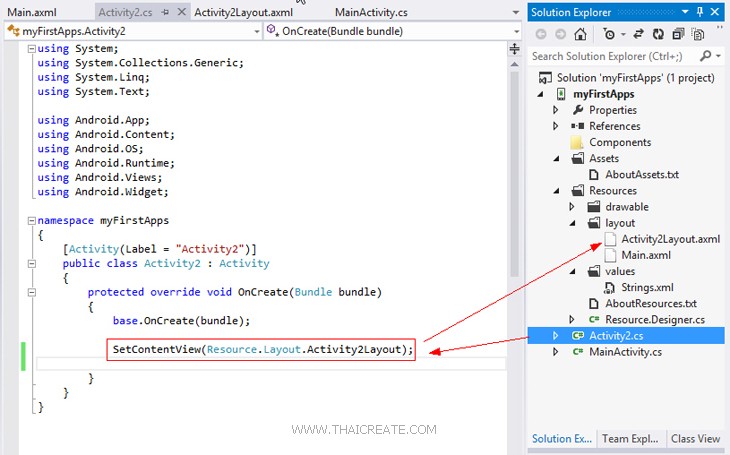Click the Show All Files icon
730x455 pixels.
[697, 34]
